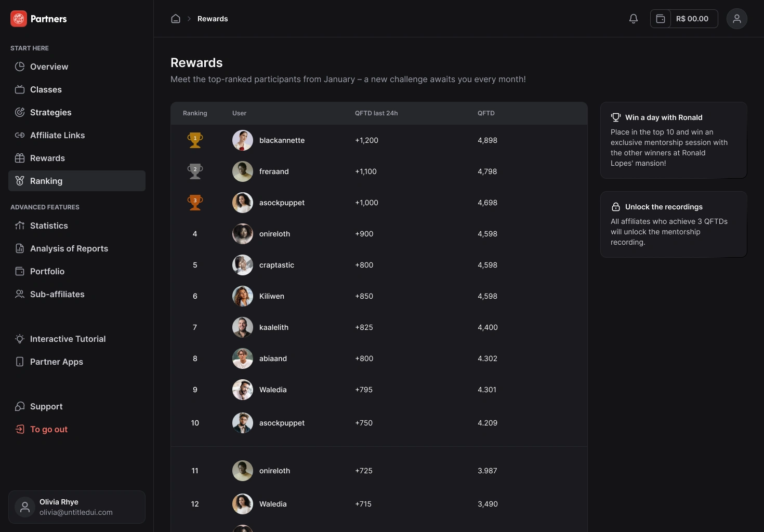Screen dimensions: 764x532
Task: Click the 4.209 QFTD value
Action: point(488,423)
